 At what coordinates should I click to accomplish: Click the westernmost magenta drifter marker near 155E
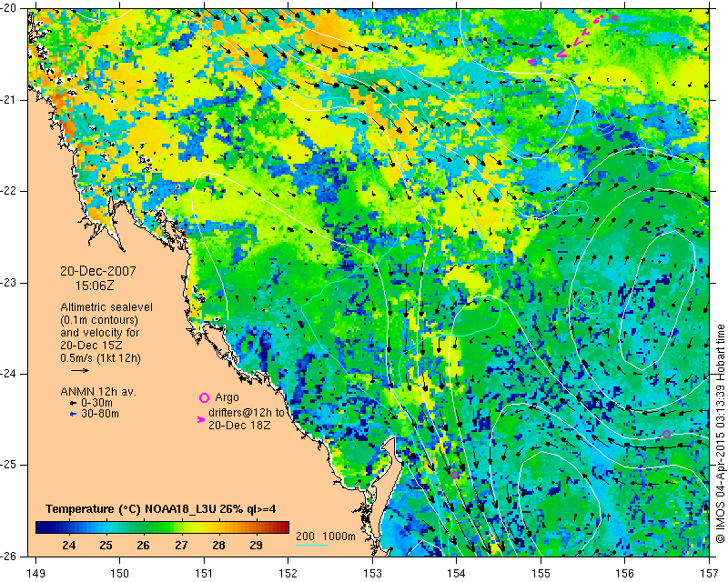coord(532,61)
